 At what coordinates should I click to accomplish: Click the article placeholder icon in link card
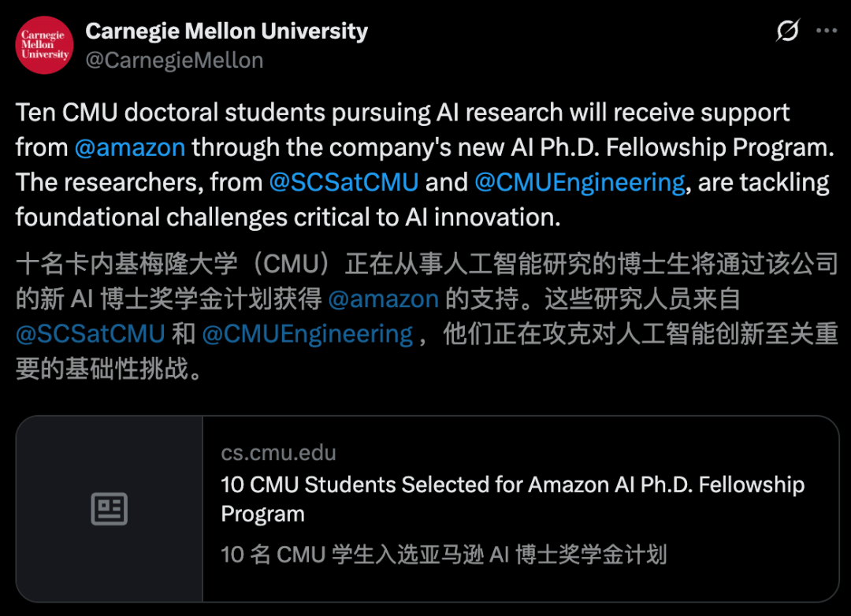coord(110,510)
